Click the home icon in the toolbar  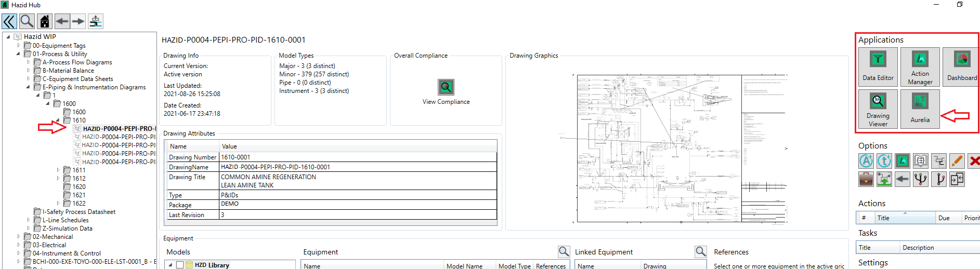coord(45,21)
